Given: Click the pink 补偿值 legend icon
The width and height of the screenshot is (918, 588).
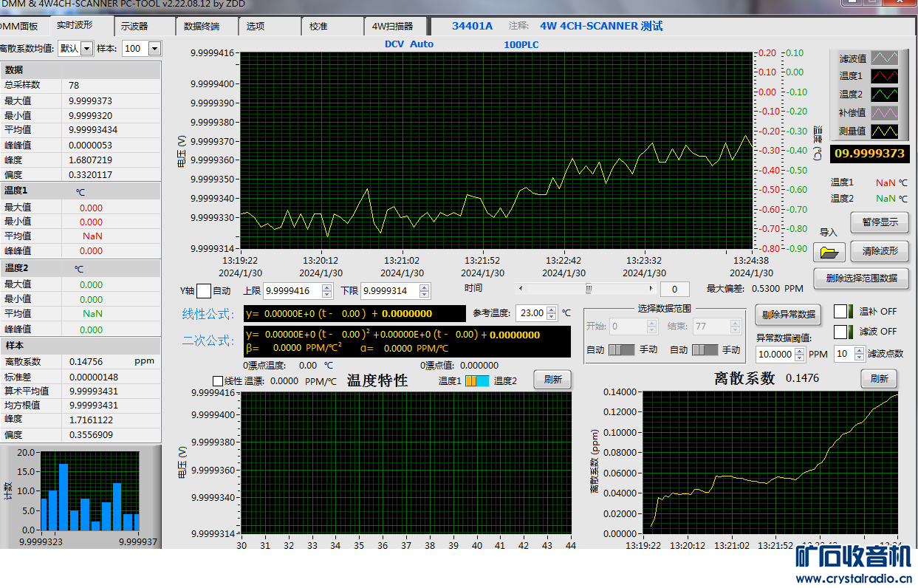Looking at the screenshot, I should coord(884,113).
